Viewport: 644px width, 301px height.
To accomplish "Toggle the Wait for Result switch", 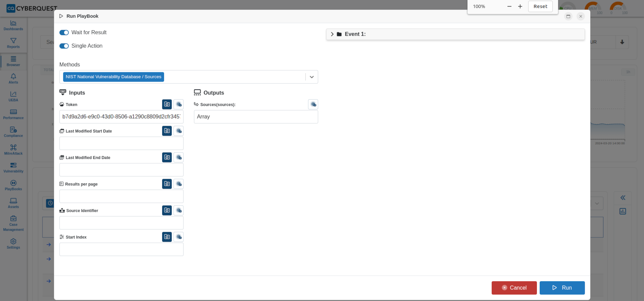I will (64, 33).
